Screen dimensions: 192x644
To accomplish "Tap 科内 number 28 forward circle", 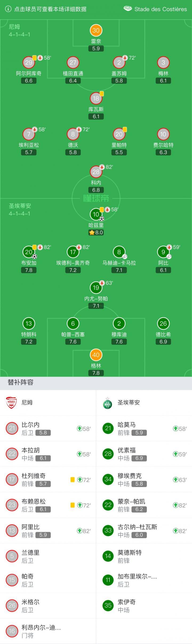I will (x=96, y=172).
